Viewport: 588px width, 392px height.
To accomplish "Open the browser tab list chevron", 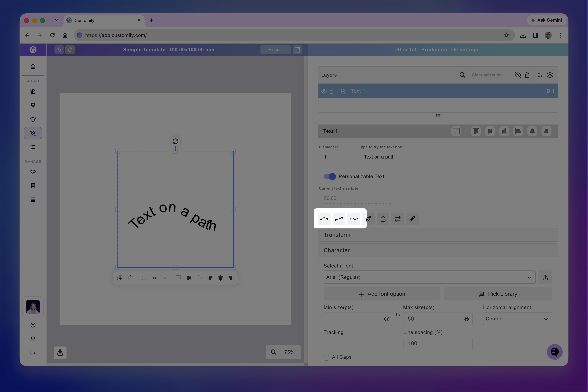I will 56,20.
